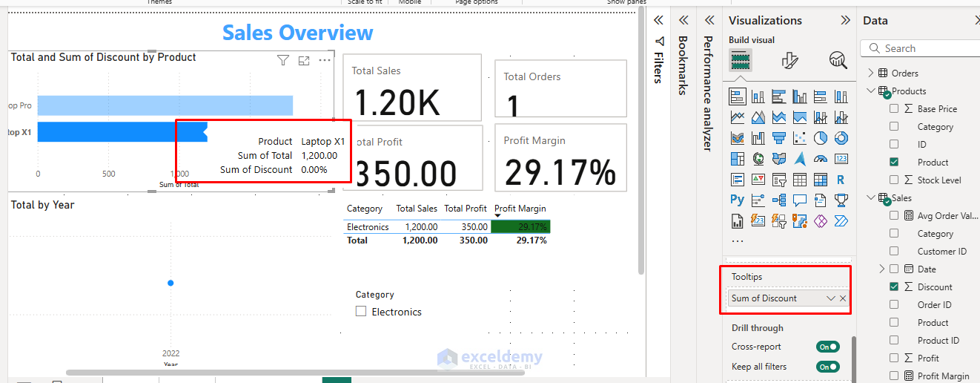The width and height of the screenshot is (980, 383).
Task: Expand the Date hierarchy field
Action: [x=882, y=269]
